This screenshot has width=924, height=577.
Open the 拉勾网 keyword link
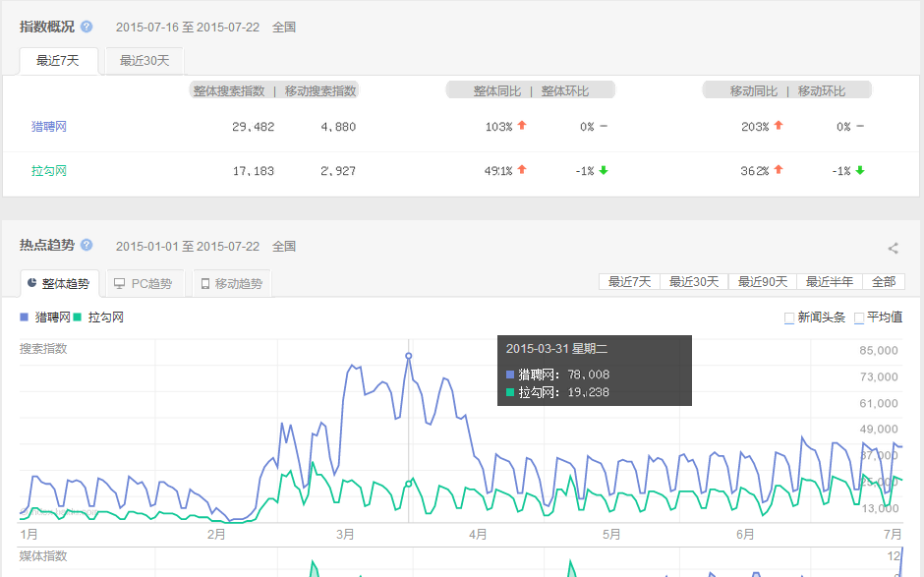point(49,171)
